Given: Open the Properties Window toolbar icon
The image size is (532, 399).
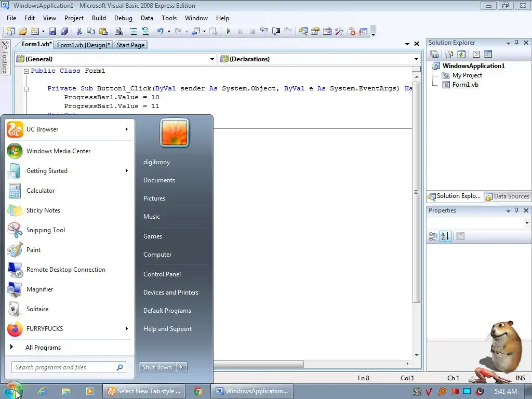Looking at the screenshot, I should (315, 31).
